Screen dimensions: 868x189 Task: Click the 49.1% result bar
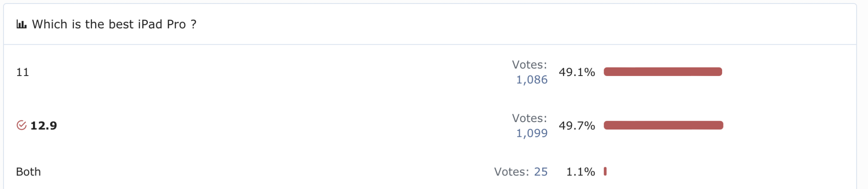click(663, 72)
